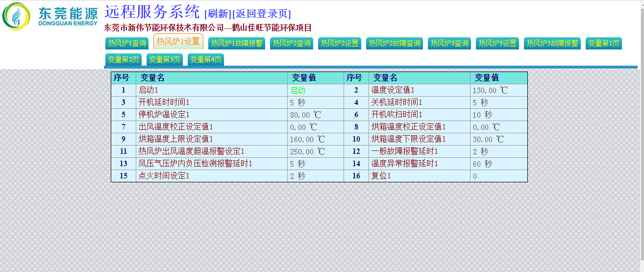Select the 热风炉1设置 tab
The height and width of the screenshot is (272, 644).
tap(178, 42)
